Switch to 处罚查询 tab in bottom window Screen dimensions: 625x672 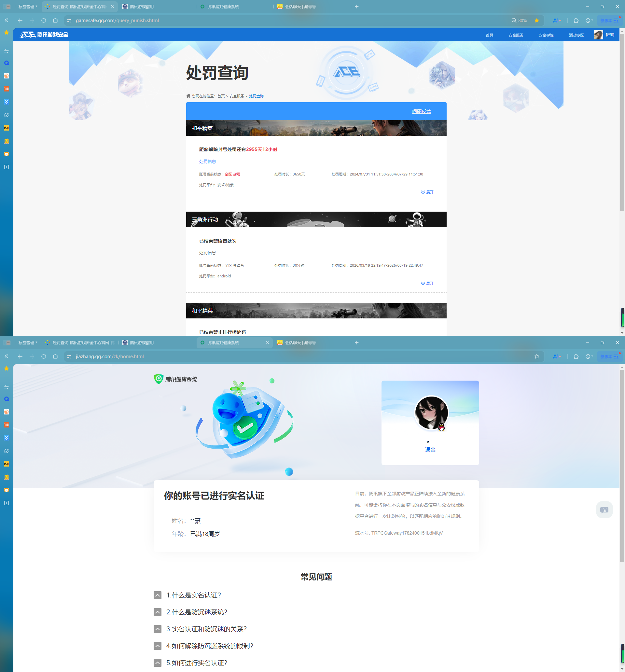click(80, 343)
